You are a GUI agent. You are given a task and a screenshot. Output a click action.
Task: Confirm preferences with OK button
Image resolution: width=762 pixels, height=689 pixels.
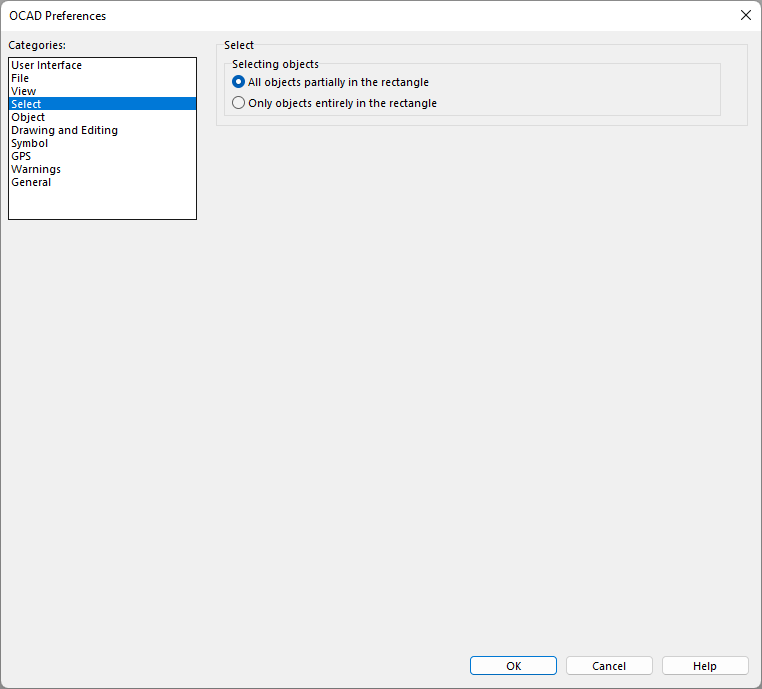[x=513, y=666]
